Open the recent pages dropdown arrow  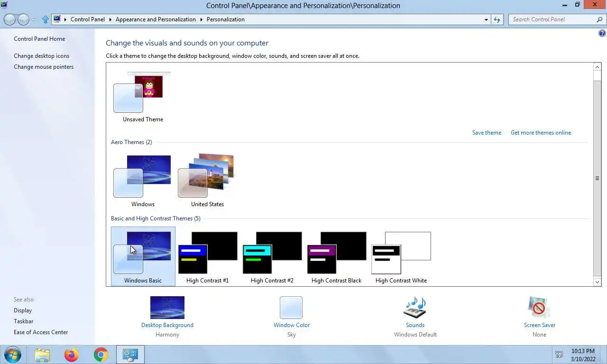click(33, 20)
